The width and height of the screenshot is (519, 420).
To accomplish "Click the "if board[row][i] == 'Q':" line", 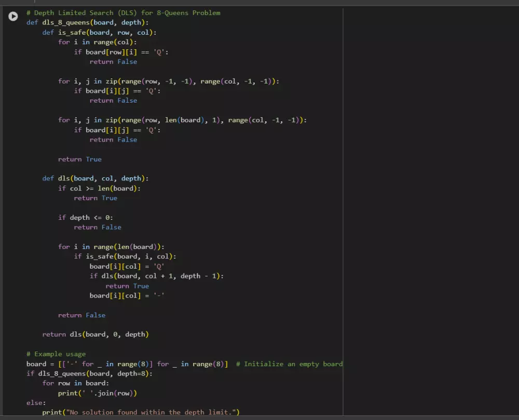I will (x=121, y=52).
